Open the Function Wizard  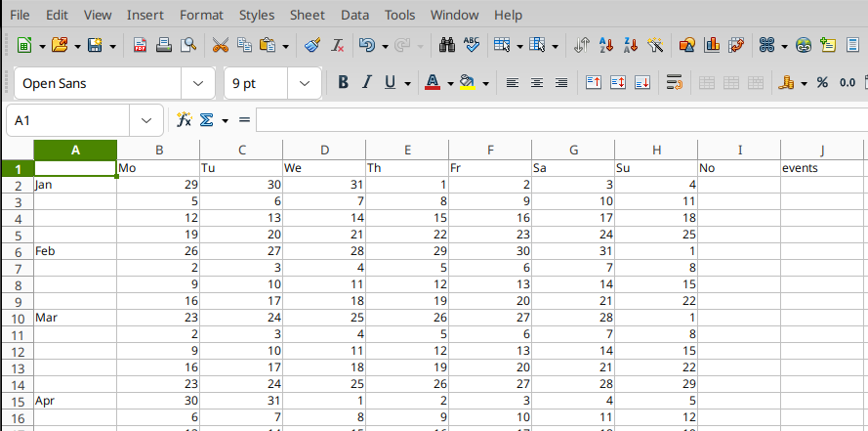pyautogui.click(x=184, y=119)
